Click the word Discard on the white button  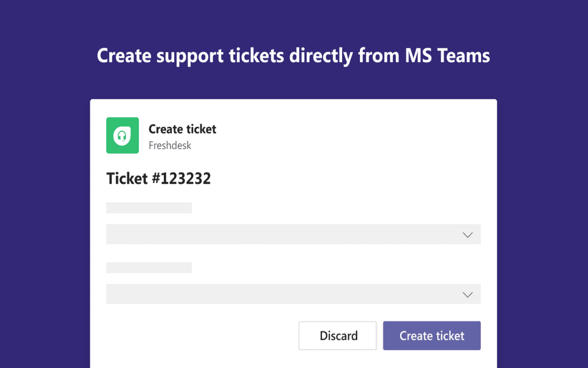(x=339, y=336)
